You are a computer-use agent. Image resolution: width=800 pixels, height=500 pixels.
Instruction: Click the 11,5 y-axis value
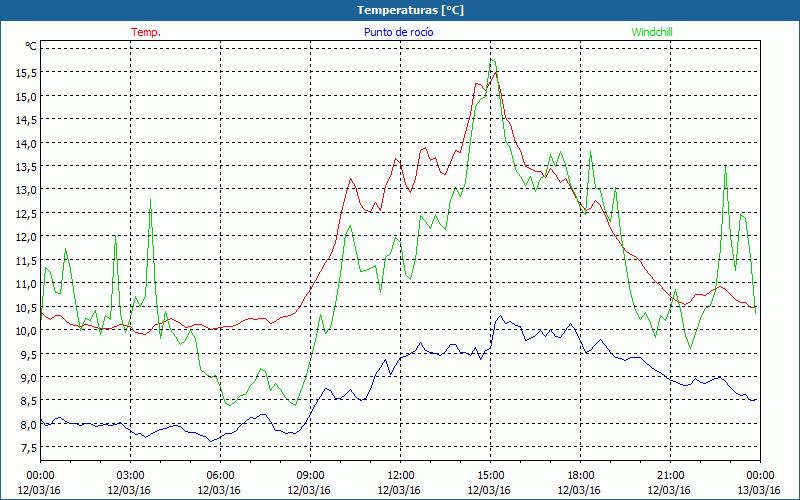tap(26, 260)
